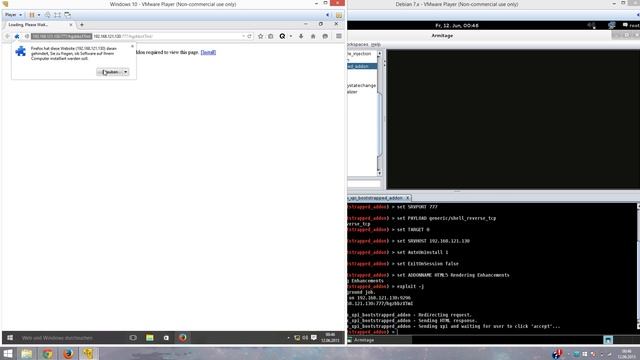Open the Player menu in the Windows 10 VMware toolbar
The height and width of the screenshot is (360, 640).
13,15
